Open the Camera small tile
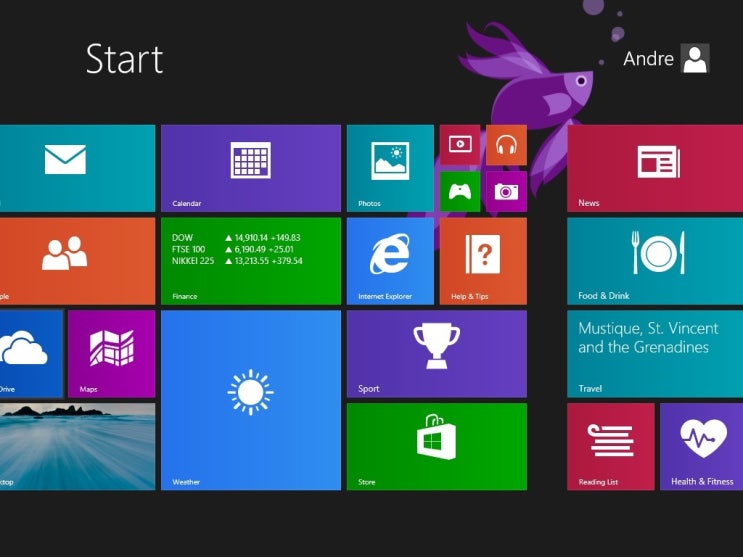 click(x=506, y=192)
